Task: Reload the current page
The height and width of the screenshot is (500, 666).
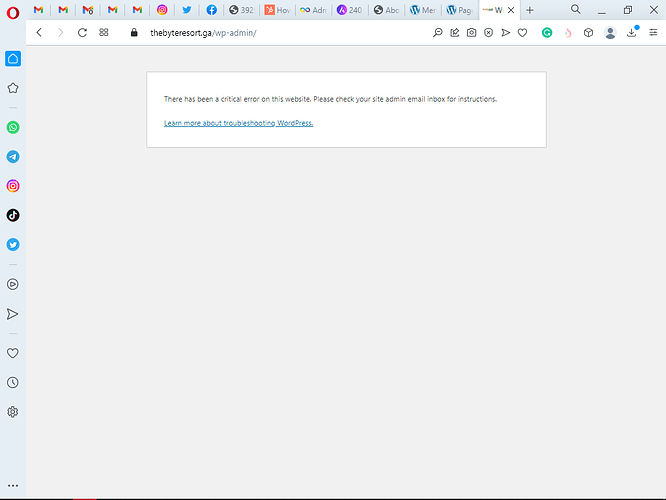Action: [82, 32]
